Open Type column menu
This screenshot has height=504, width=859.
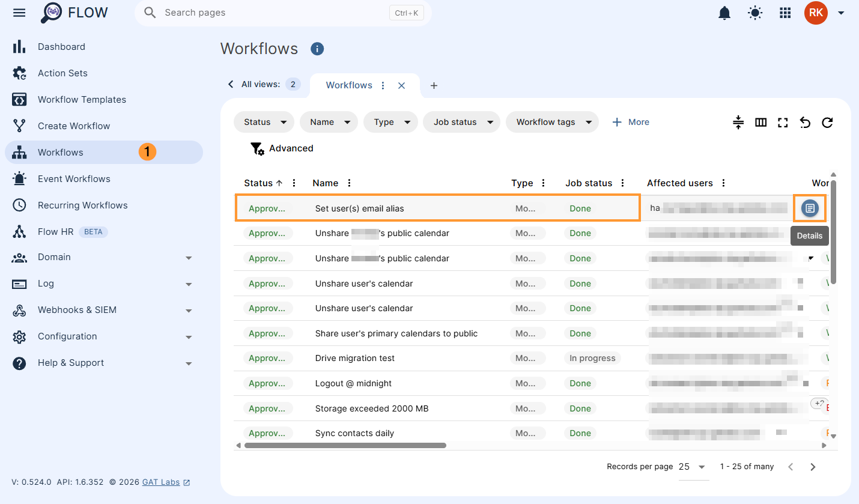(544, 183)
